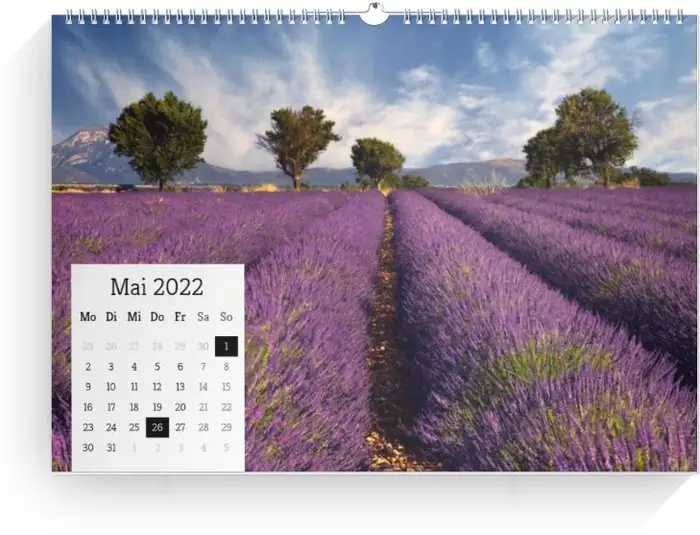Screen dimensions: 700x535
Task: Click date 23 in the Mo column
Action: [x=88, y=427]
